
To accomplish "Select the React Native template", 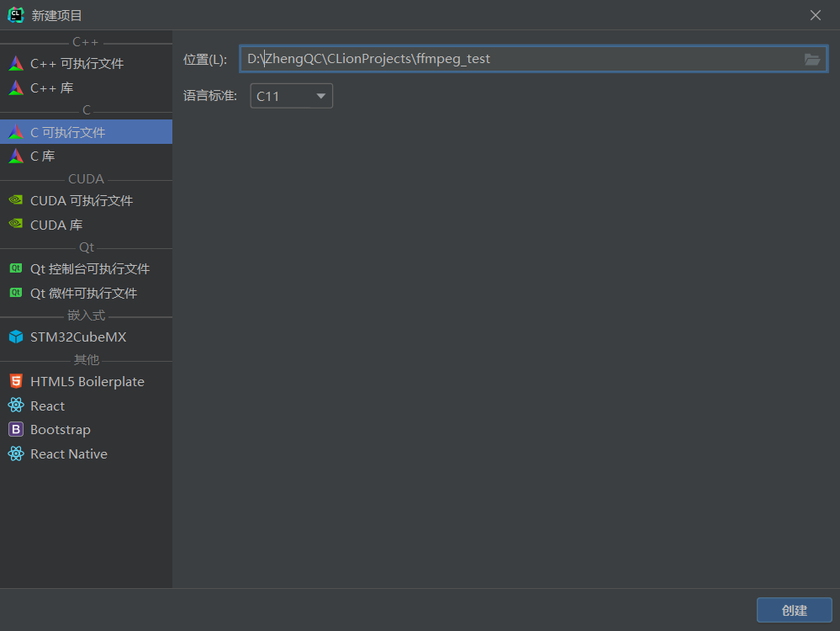I will [x=68, y=453].
